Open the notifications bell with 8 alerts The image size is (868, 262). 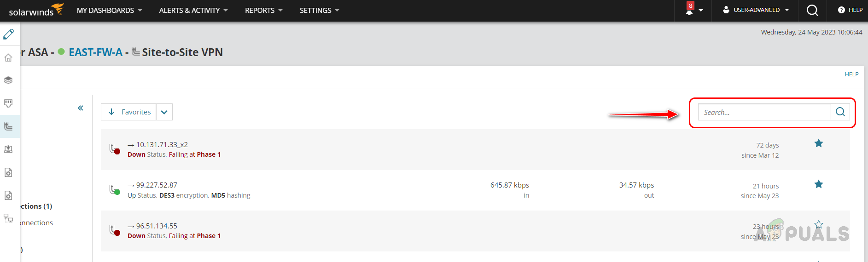[689, 10]
